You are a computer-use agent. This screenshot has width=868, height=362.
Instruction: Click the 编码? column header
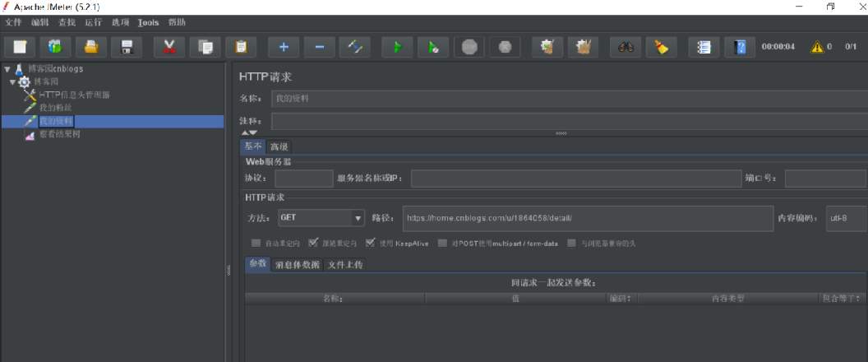[x=621, y=299]
